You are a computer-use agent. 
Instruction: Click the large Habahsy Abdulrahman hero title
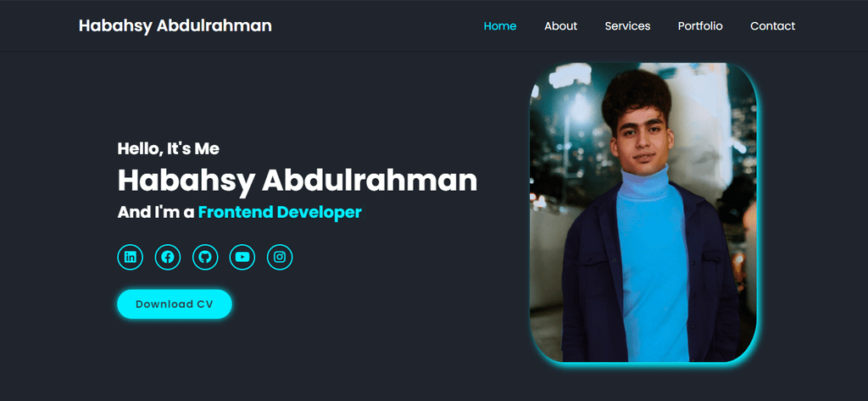pos(298,181)
